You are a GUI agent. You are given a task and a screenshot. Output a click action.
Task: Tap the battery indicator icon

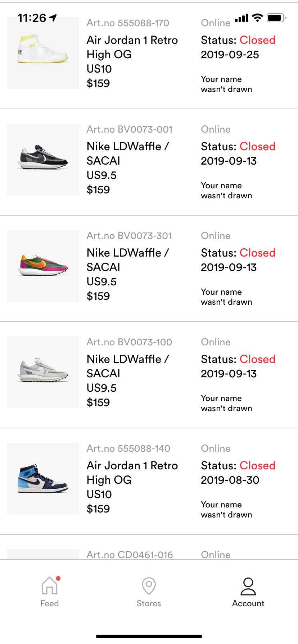pos(276,18)
